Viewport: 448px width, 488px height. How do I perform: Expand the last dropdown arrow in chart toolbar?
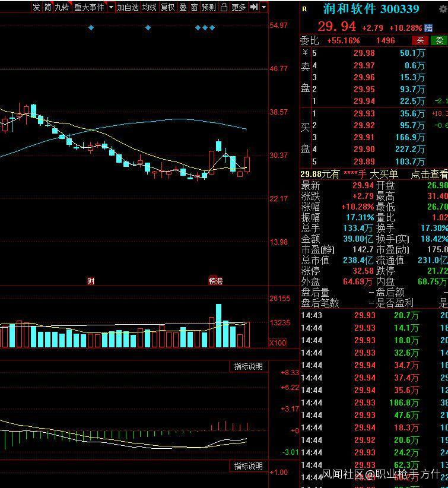264,7
